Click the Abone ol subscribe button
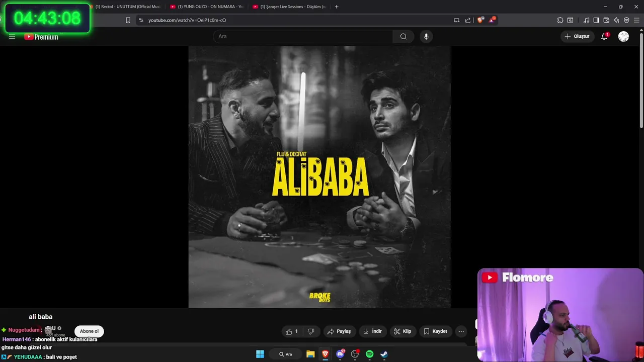644x362 pixels. coord(89,331)
